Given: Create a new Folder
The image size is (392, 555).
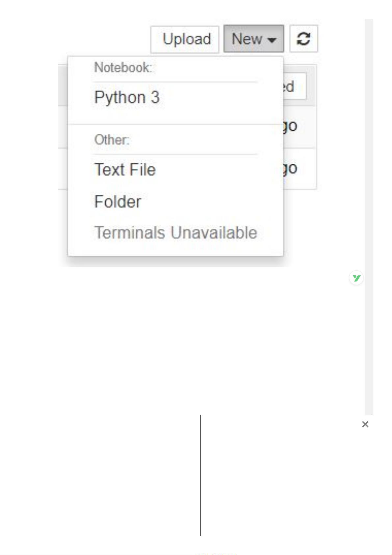Looking at the screenshot, I should pos(118,202).
